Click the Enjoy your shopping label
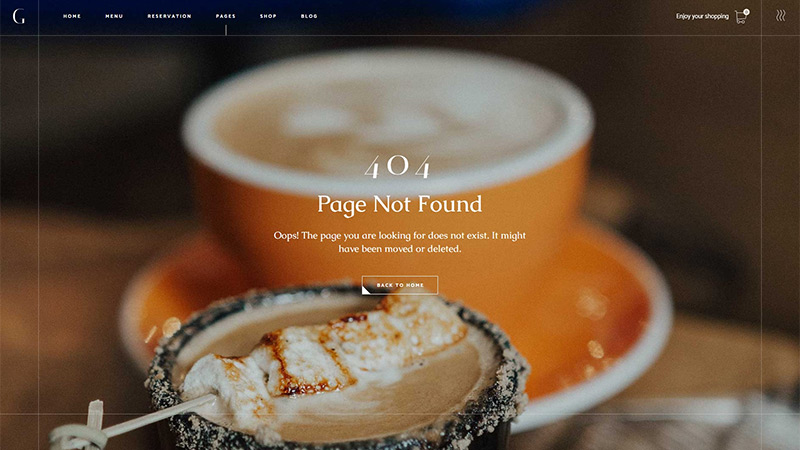800x450 pixels. coord(702,16)
